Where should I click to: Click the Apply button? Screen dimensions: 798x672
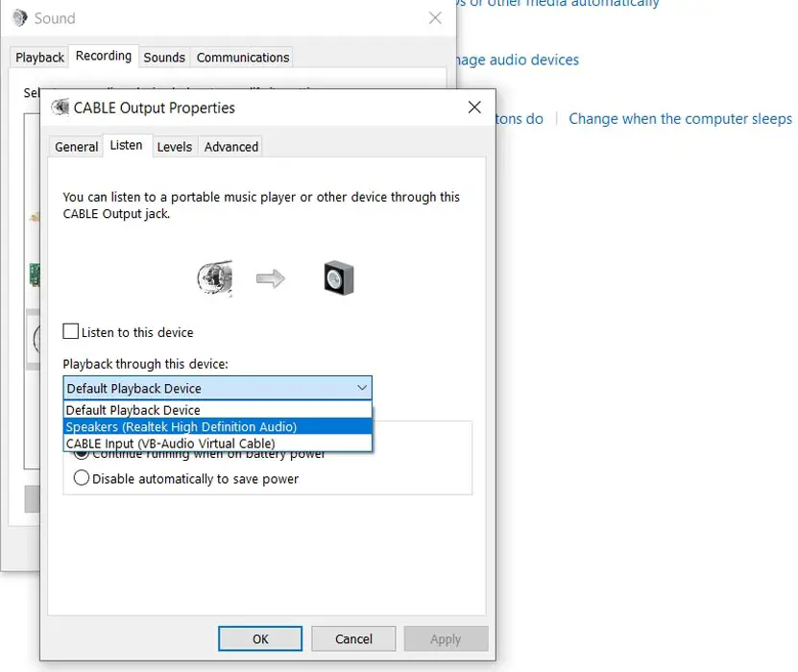446,638
